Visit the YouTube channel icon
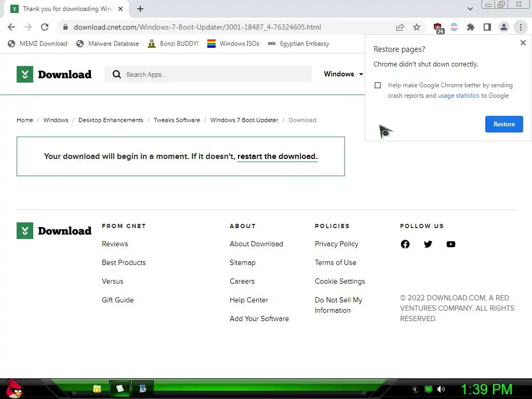532x399 pixels. coord(451,244)
